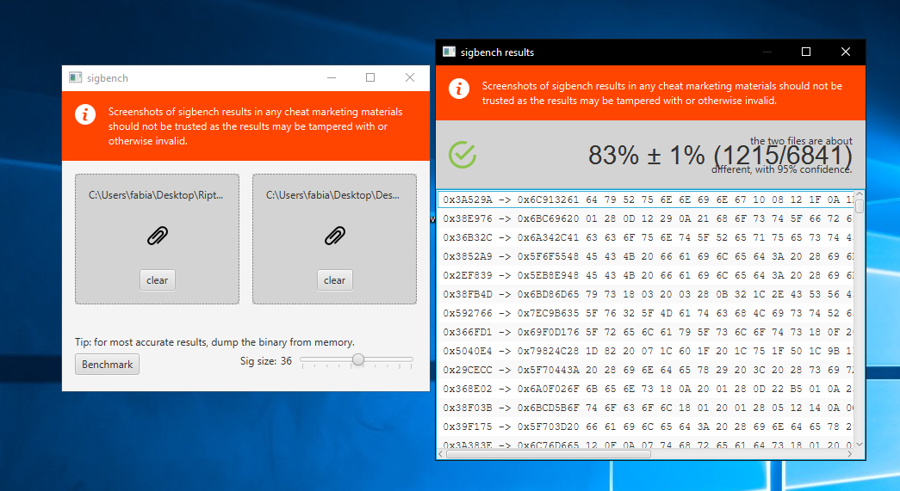
Task: Maximize the sigbench results window
Action: click(x=806, y=52)
